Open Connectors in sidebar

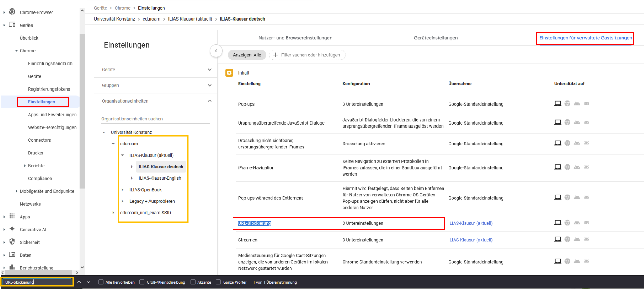40,140
